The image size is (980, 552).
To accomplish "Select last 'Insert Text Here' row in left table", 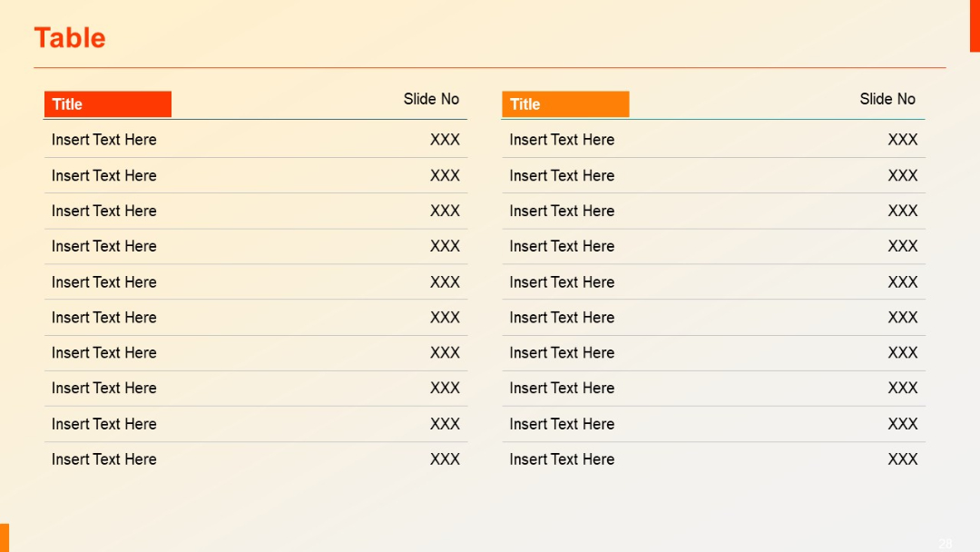I will pos(256,459).
